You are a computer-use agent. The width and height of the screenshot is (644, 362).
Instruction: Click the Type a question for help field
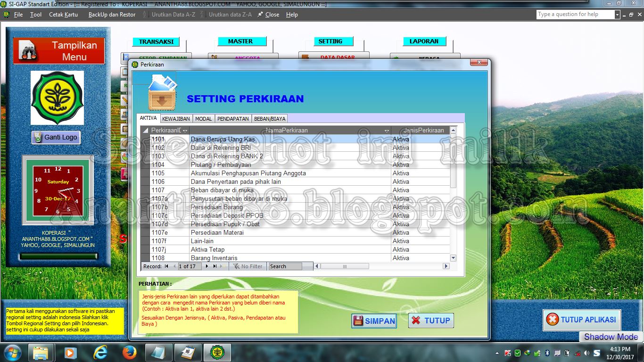coord(576,15)
